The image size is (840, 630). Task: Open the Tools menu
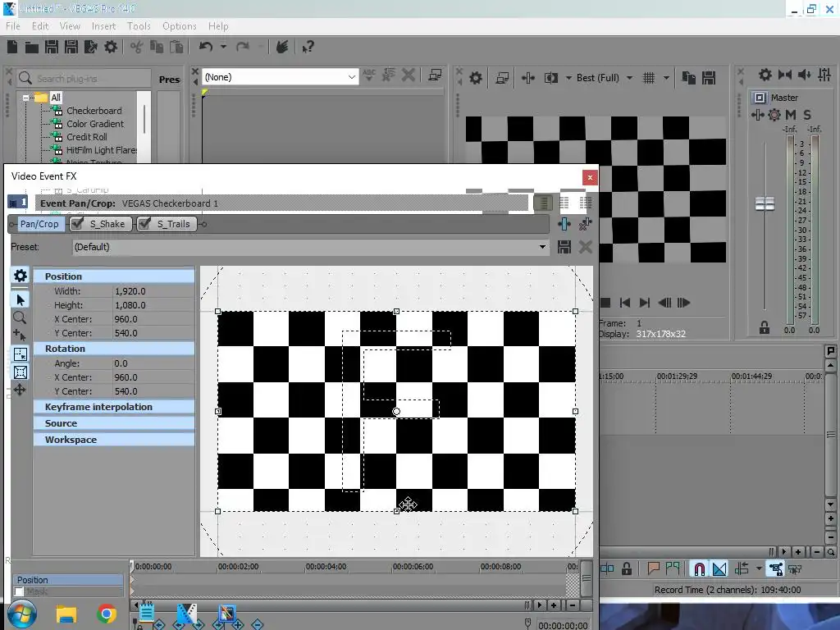(x=139, y=26)
